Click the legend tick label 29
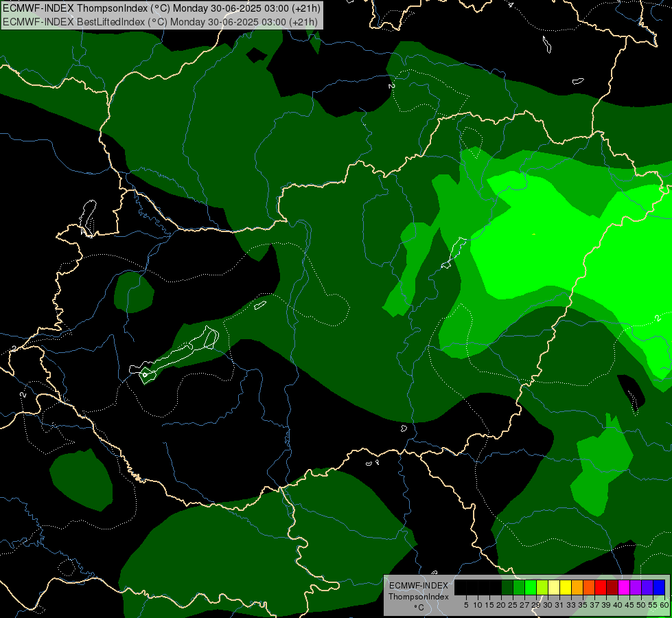672x618 pixels. 536,605
